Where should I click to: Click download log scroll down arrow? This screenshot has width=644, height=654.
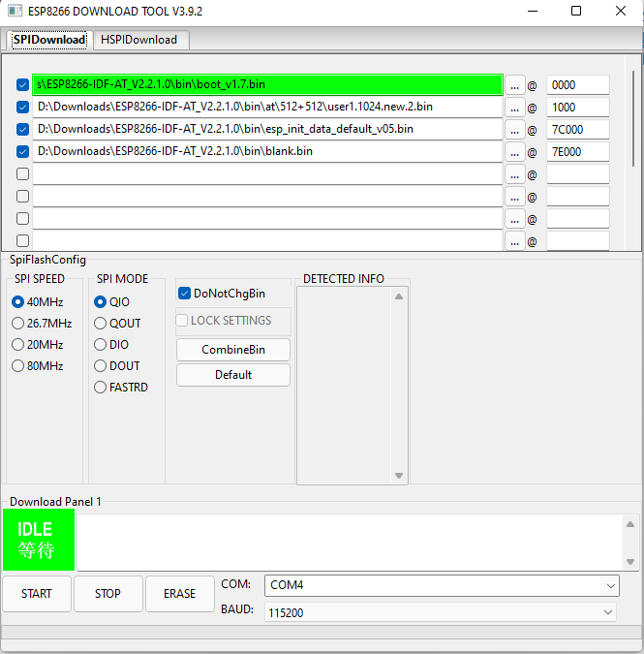tap(630, 562)
